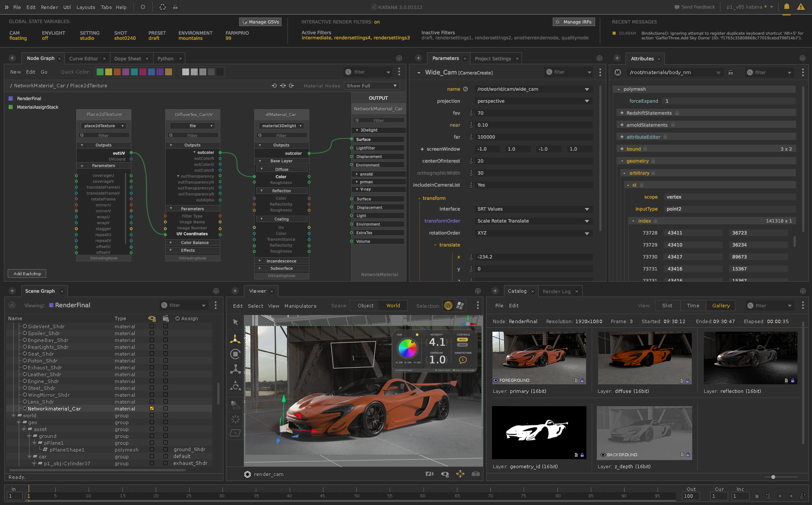The height and width of the screenshot is (505, 812).
Task: Click the render_cam camera aperture icon
Action: pyautogui.click(x=247, y=474)
